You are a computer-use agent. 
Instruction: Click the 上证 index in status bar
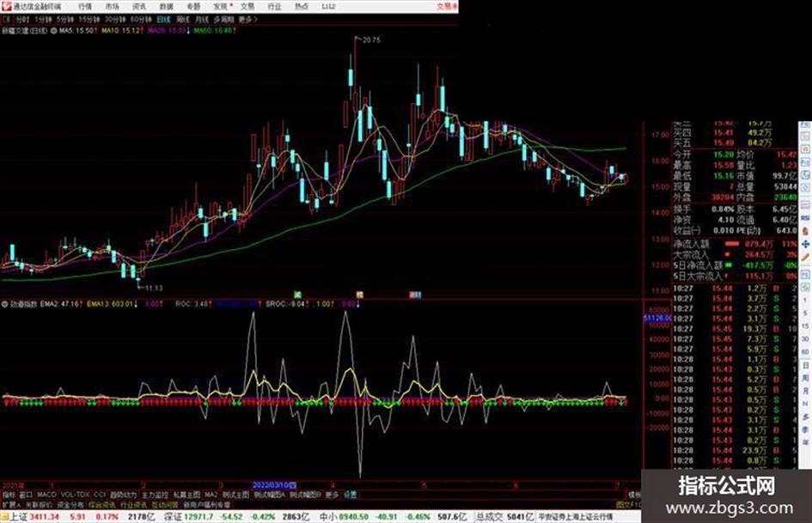pos(19,517)
